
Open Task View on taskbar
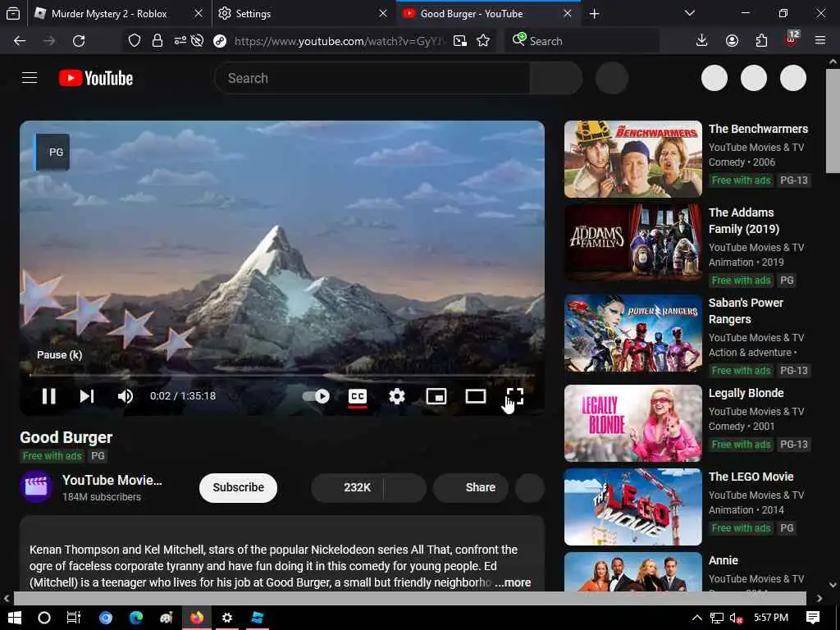pos(73,618)
